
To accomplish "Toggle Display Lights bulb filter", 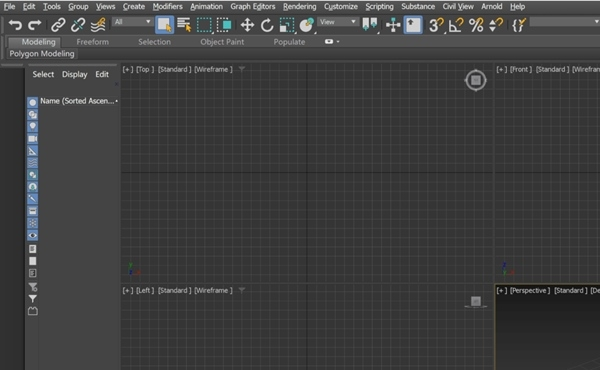I will point(33,126).
